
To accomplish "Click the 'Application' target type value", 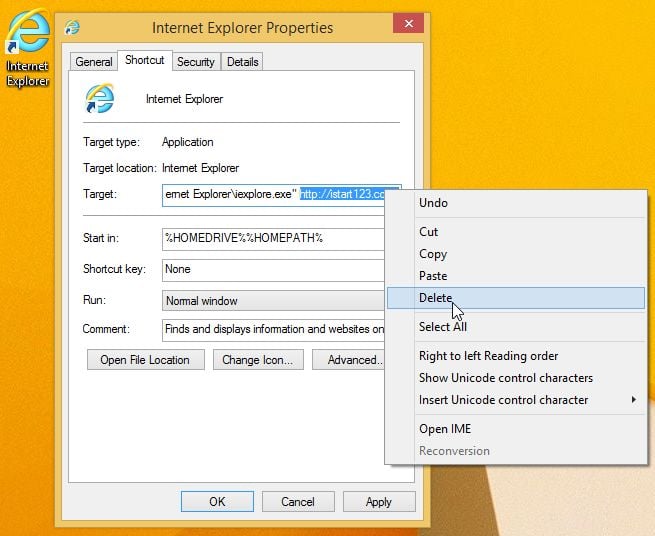I will 188,142.
